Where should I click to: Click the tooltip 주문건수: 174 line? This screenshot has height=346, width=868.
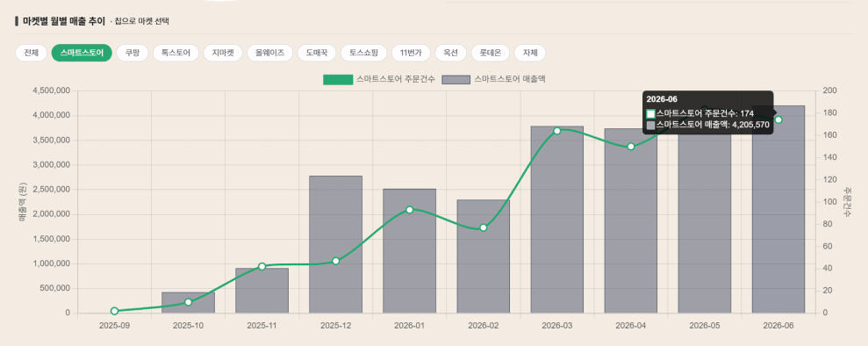tap(699, 113)
